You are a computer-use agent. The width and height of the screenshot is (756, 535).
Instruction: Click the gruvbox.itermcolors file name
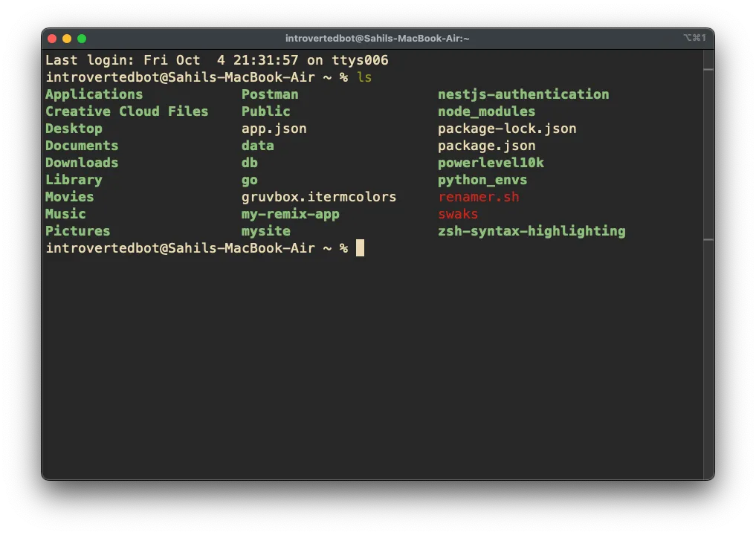(x=318, y=197)
